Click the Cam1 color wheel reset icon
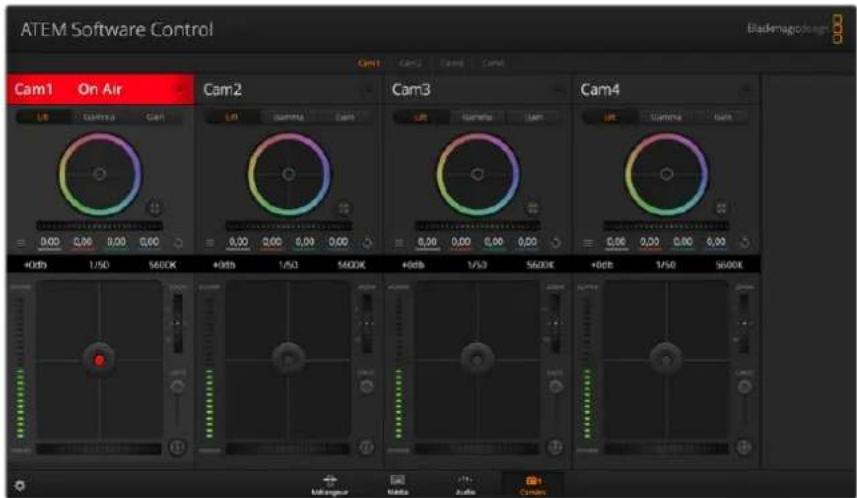857x498 pixels. [x=155, y=208]
